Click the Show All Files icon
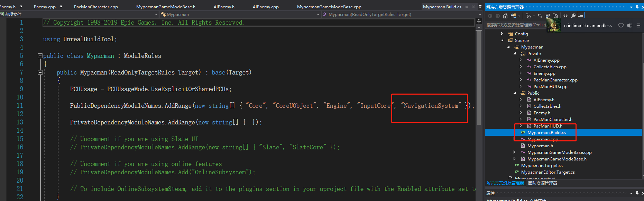The height and width of the screenshot is (201, 644). point(555,16)
